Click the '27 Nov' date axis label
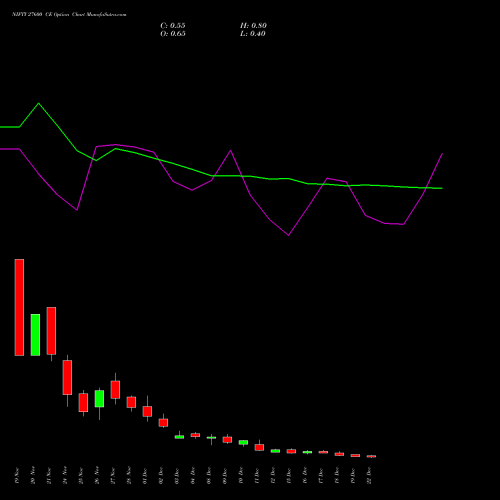Image resolution: width=500 pixels, height=500 pixels. 113,476
